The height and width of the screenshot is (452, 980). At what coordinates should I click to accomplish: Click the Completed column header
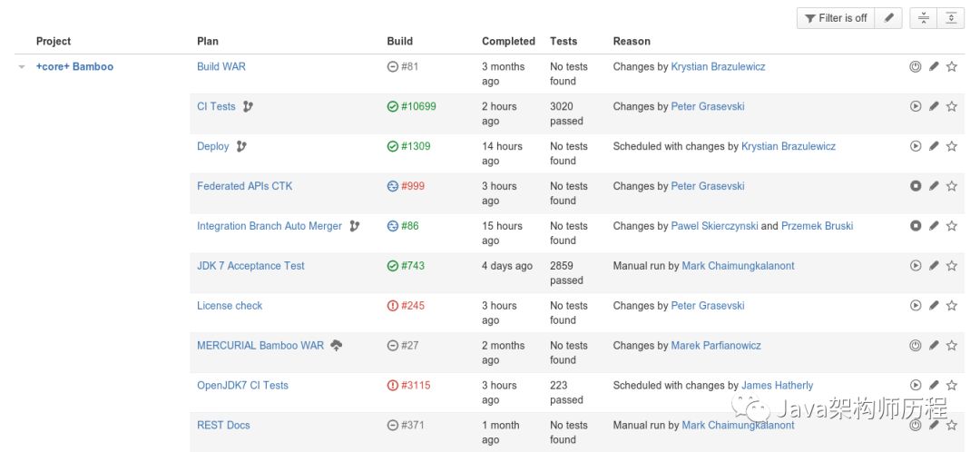508,41
